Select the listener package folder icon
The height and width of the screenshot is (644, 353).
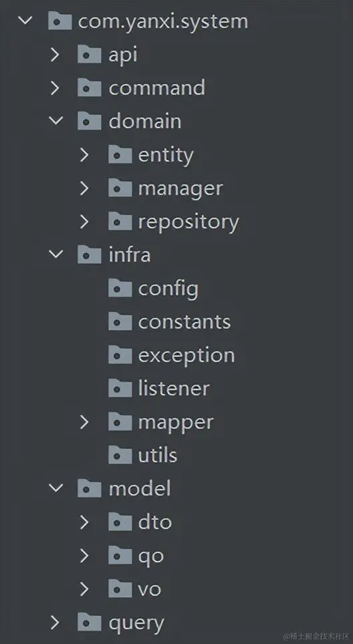[x=120, y=388]
